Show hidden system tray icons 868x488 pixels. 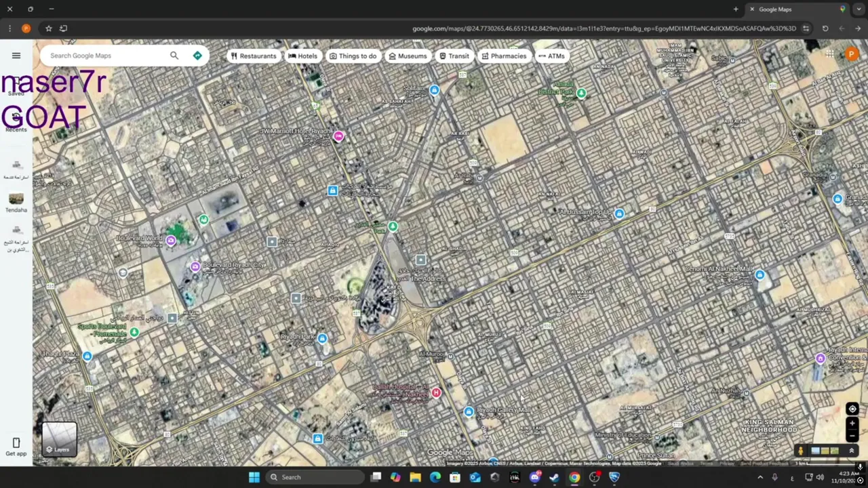(759, 477)
